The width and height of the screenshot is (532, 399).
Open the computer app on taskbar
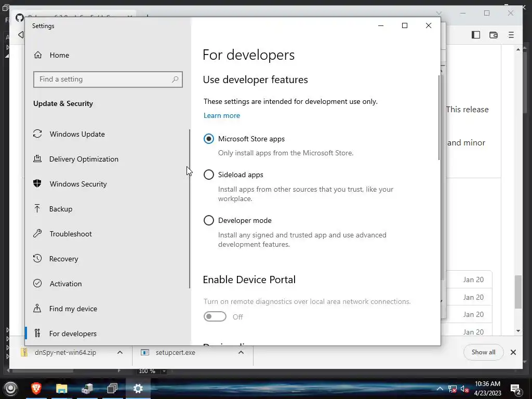tap(87, 389)
